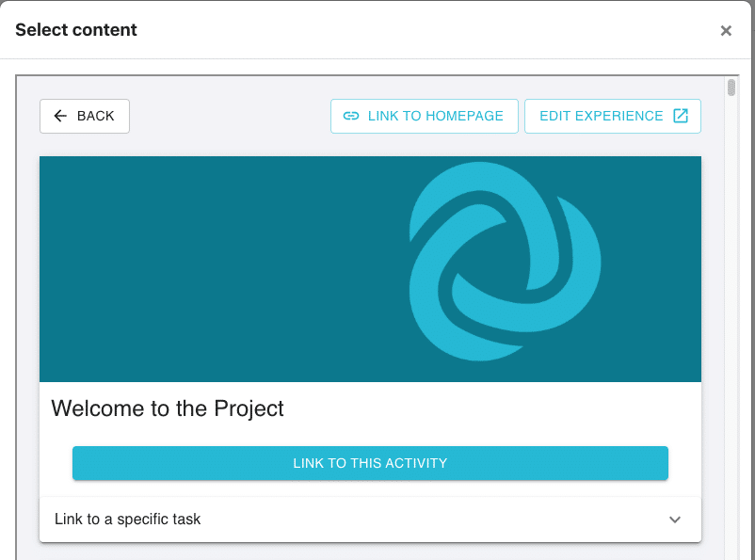Screen dimensions: 755x560
Task: Click the external-link icon on Edit Experience
Action: click(681, 116)
